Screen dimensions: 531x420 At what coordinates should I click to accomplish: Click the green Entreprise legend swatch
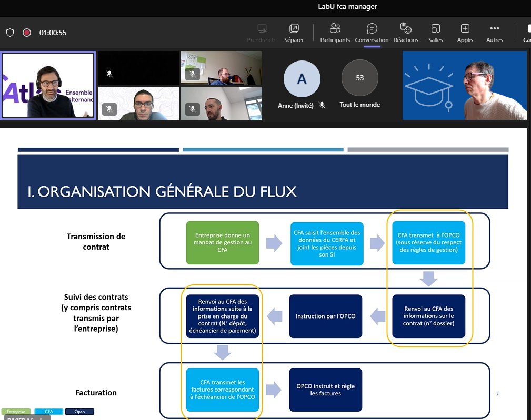[x=16, y=412]
